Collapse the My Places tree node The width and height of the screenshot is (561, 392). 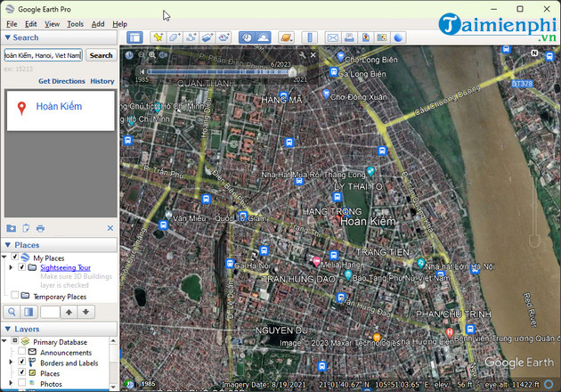[4, 257]
